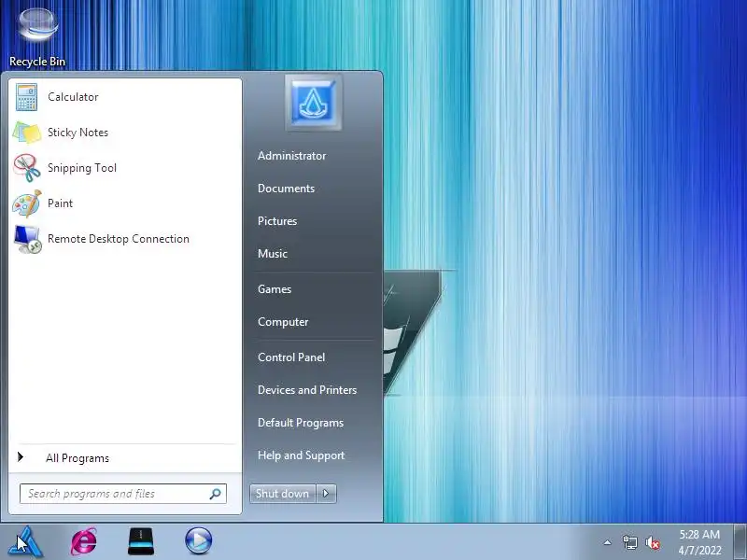This screenshot has width=747, height=560.
Task: Open the Calculator icon in Start menu
Action: 27,97
